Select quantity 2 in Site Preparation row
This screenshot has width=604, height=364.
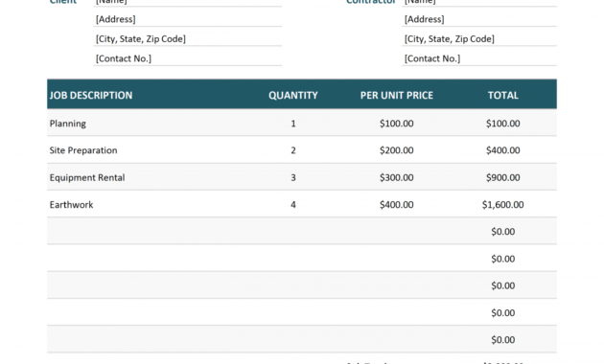293,150
